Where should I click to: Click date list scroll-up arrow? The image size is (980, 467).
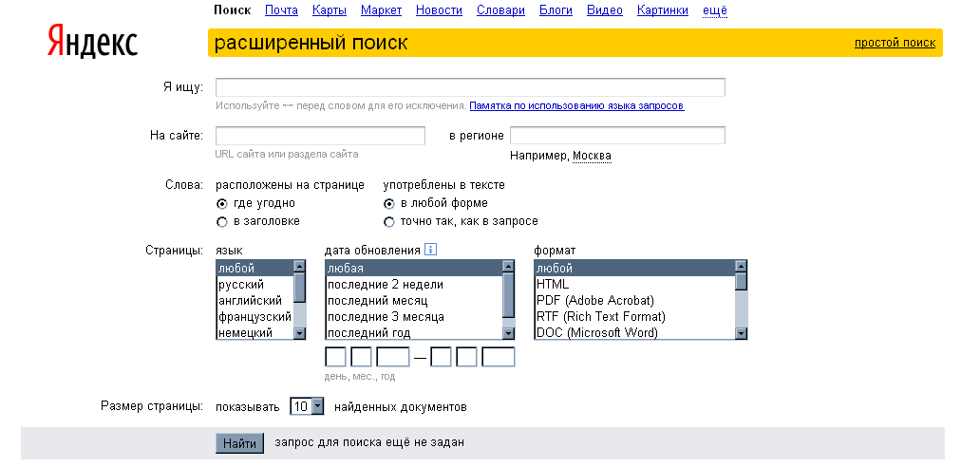(x=508, y=267)
